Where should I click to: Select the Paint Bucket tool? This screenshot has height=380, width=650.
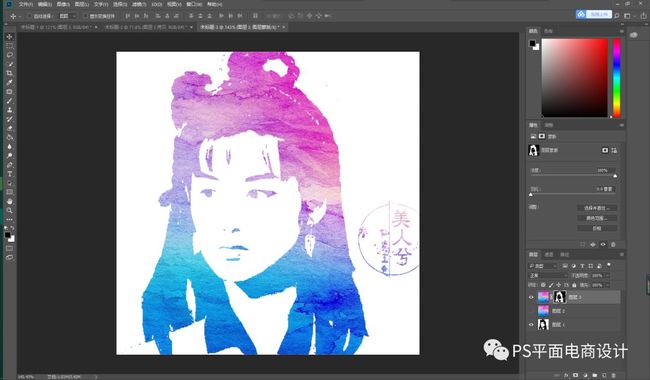tap(10, 137)
